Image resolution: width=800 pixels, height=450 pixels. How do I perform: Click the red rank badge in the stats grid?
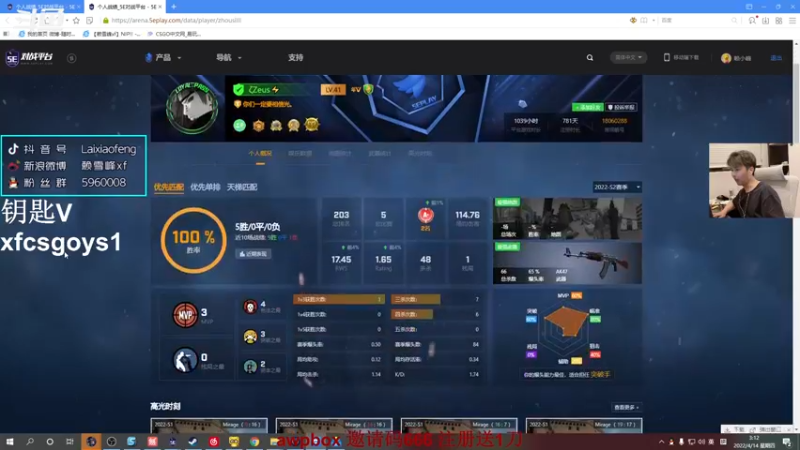426,216
